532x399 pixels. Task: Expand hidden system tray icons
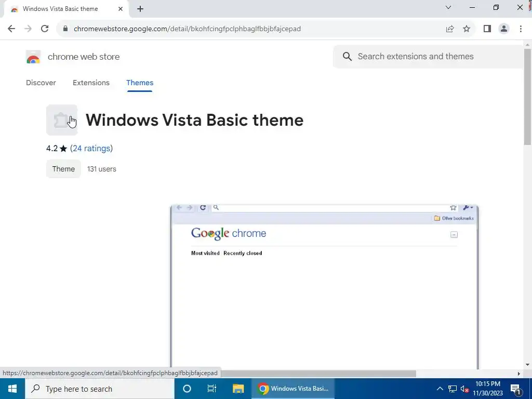(440, 389)
